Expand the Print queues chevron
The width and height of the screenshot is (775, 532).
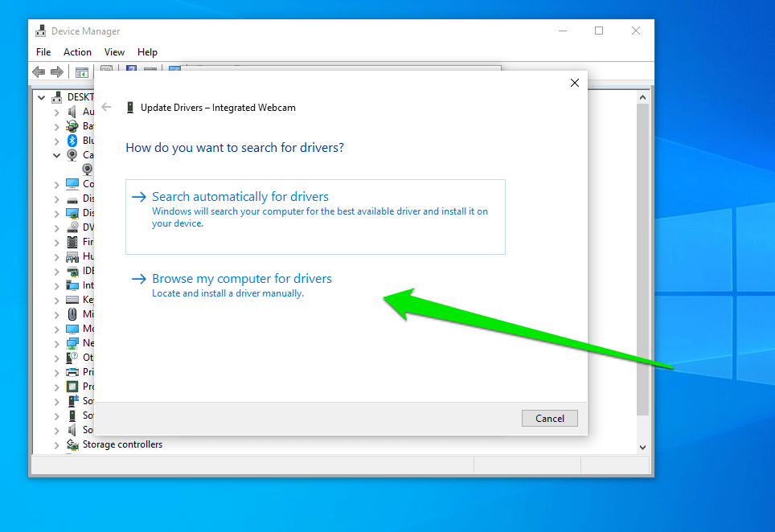point(56,372)
